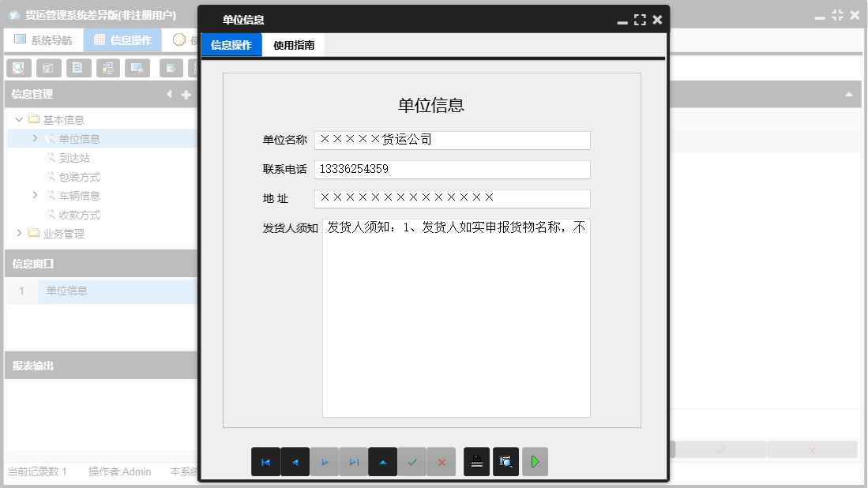Expand the 业务管理 tree node

coord(17,233)
